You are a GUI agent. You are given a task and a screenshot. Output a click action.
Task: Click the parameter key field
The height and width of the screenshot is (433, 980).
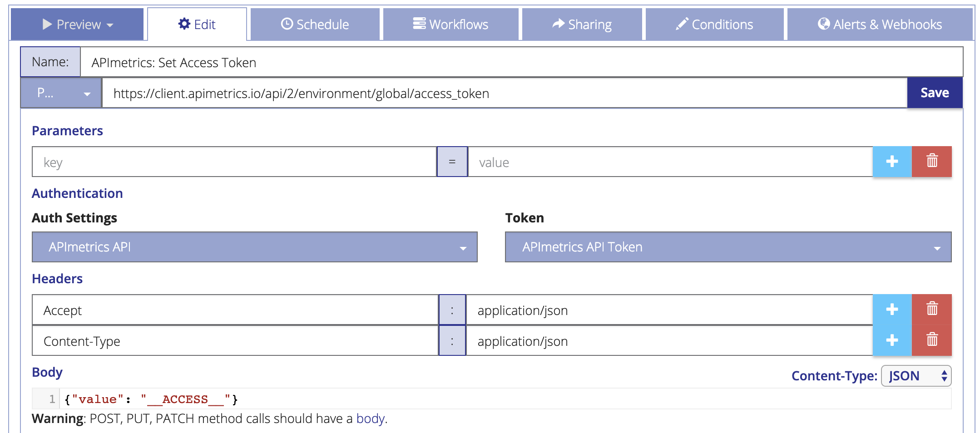point(234,162)
